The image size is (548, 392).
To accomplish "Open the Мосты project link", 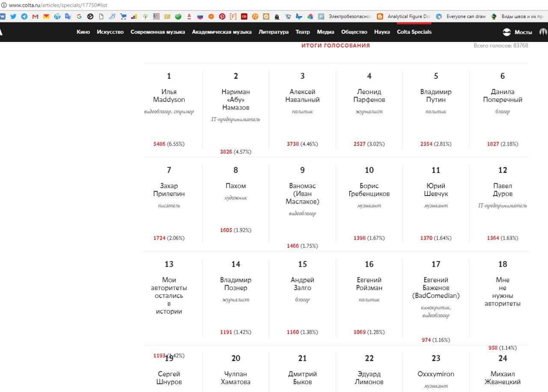I will 523,33.
